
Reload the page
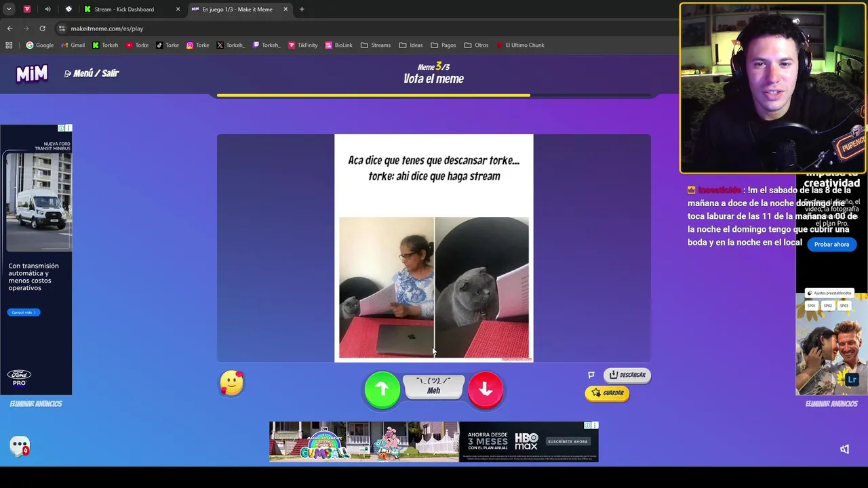[42, 28]
